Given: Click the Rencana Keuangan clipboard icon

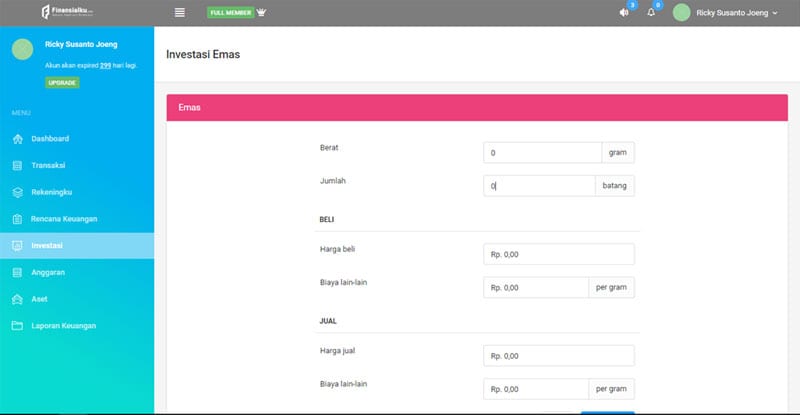Looking at the screenshot, I should (x=17, y=219).
